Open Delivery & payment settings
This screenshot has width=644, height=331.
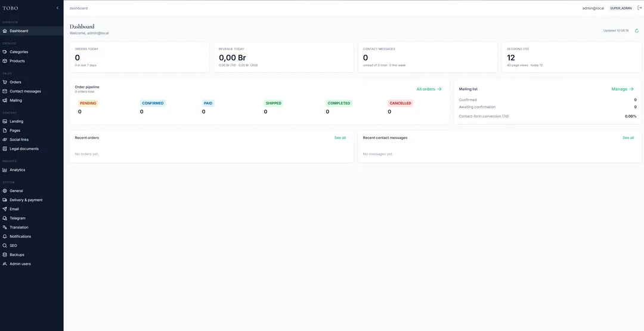pos(32,200)
